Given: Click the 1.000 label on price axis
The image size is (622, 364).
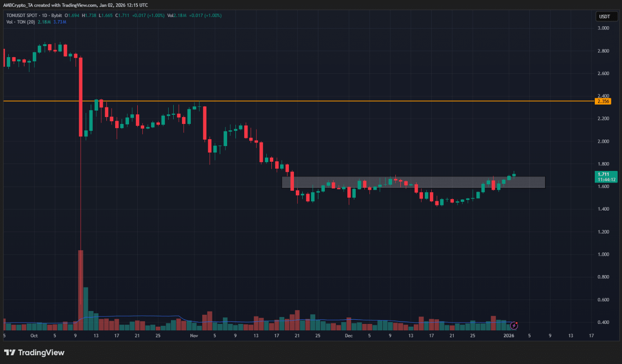Looking at the screenshot, I should (x=603, y=254).
